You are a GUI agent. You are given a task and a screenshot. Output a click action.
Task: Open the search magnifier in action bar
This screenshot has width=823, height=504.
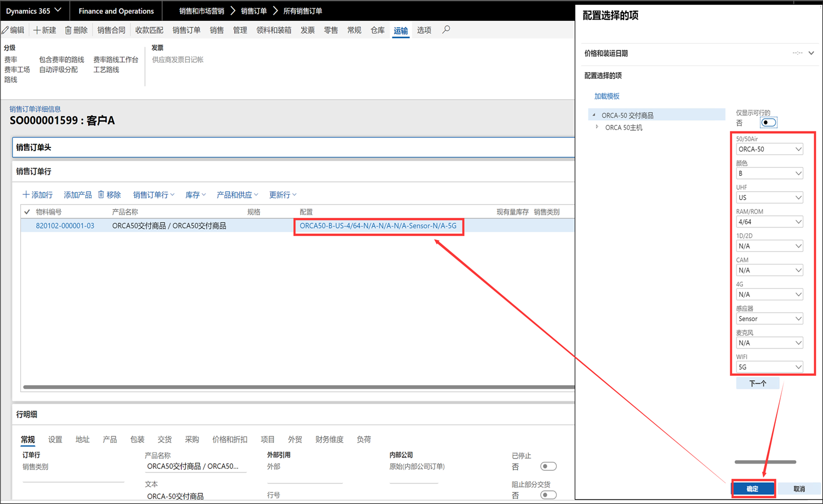point(446,30)
